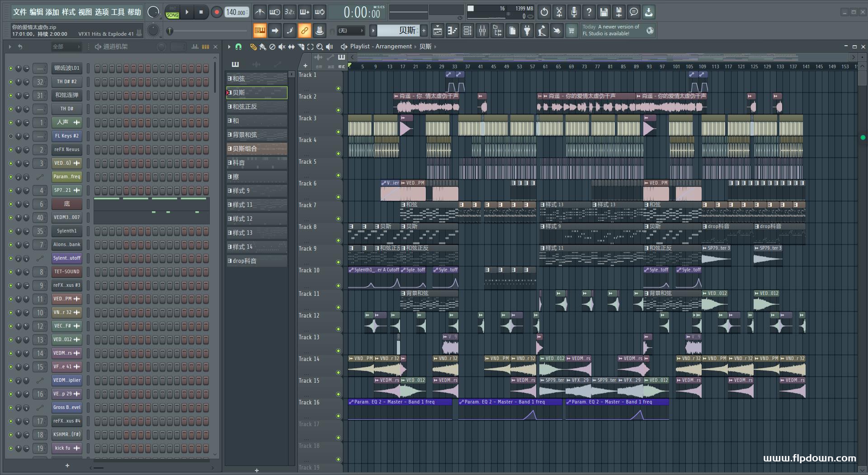Mute playlist Track 12 green dot
The image size is (868, 475).
coord(338,329)
